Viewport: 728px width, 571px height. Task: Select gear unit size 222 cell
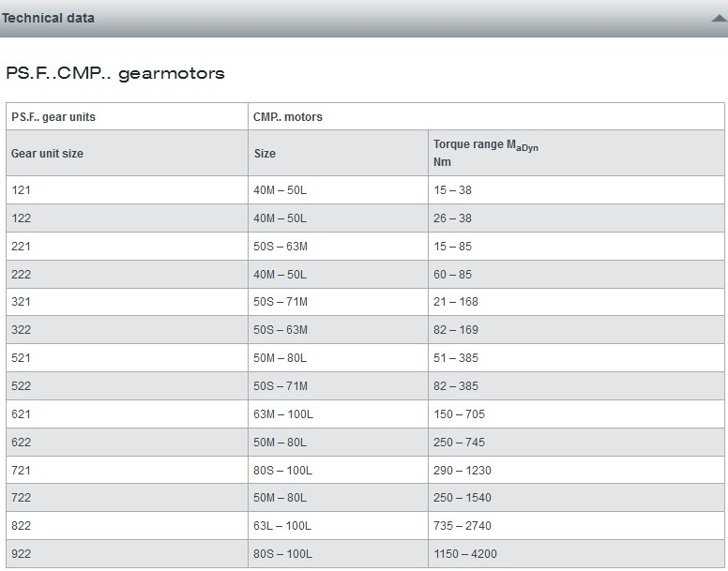(128, 274)
